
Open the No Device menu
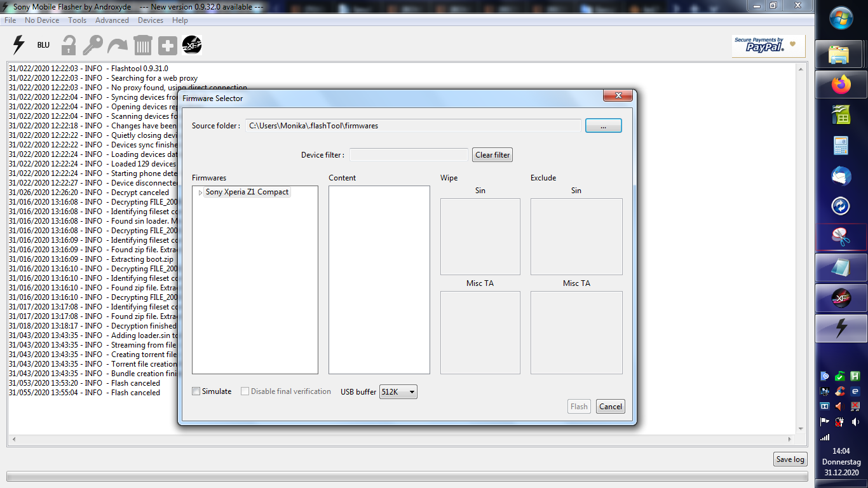point(42,20)
